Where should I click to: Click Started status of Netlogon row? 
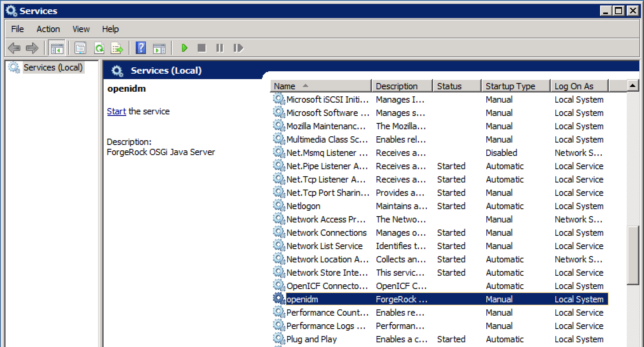coord(451,206)
